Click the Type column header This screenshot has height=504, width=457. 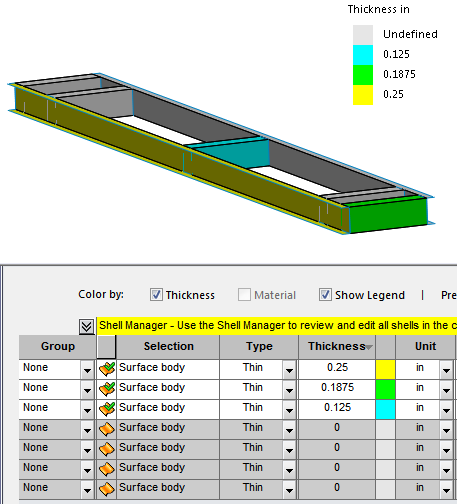tap(259, 347)
